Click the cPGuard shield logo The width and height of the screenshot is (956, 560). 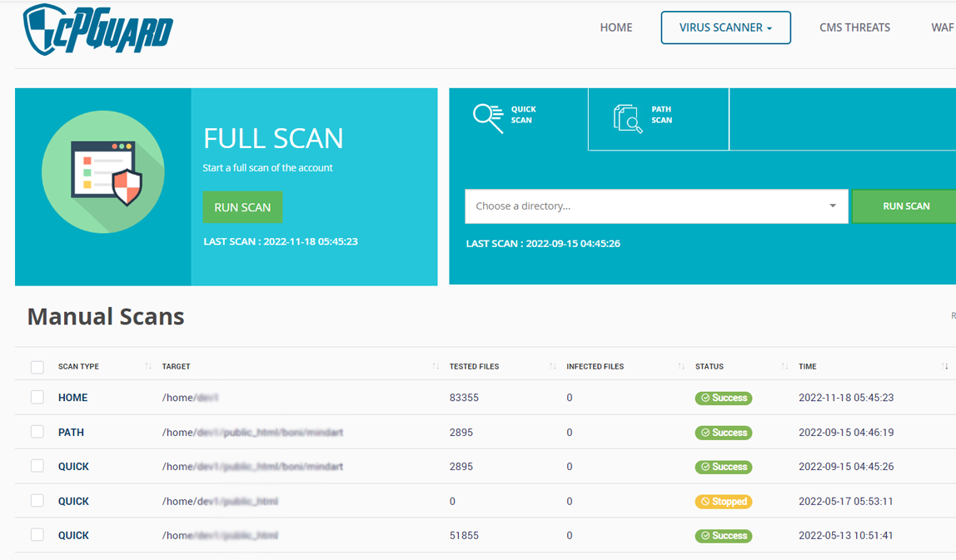coord(97,29)
